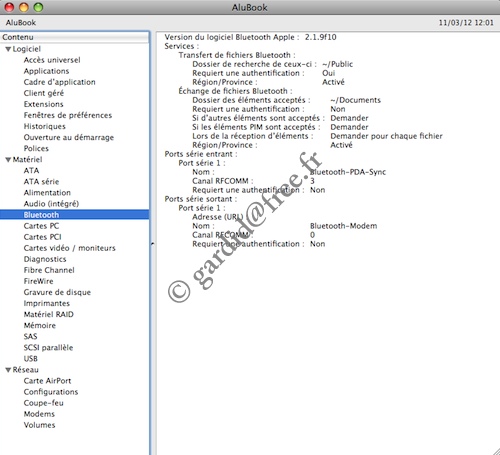Click Bluetooth-Modem name value
The image size is (500, 455).
coord(343,226)
